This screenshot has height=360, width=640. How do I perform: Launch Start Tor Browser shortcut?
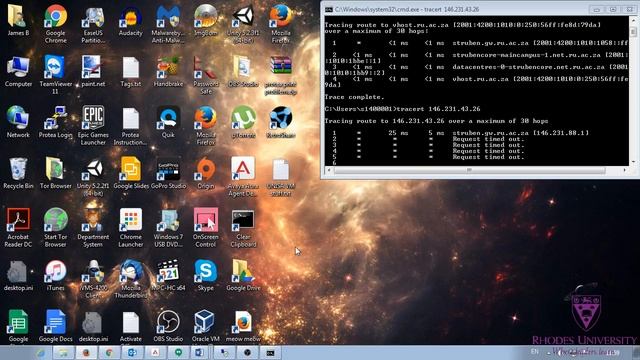tap(56, 228)
